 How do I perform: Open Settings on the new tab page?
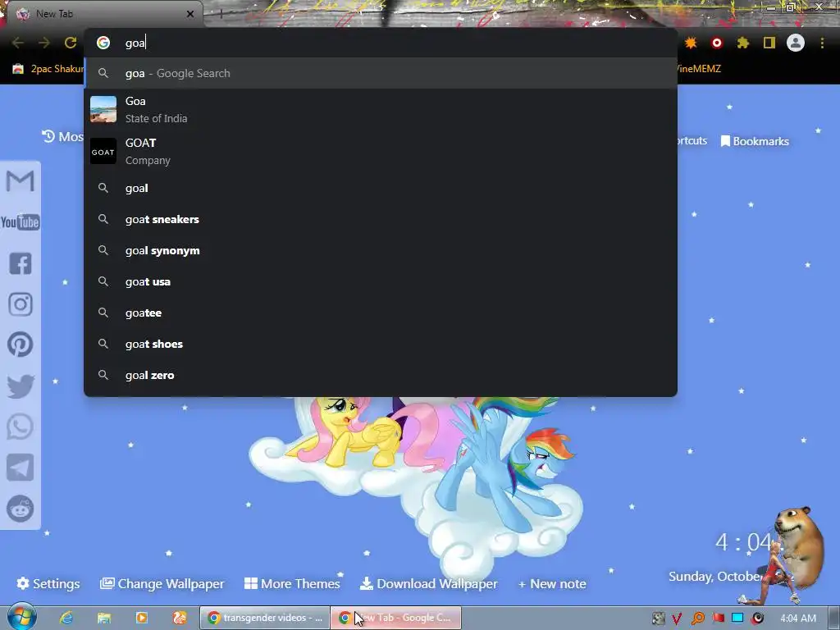48,583
